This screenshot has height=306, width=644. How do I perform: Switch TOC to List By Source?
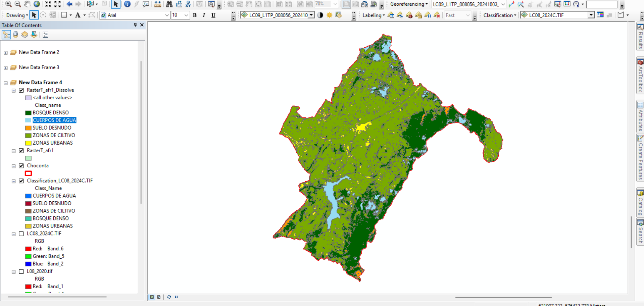point(15,35)
